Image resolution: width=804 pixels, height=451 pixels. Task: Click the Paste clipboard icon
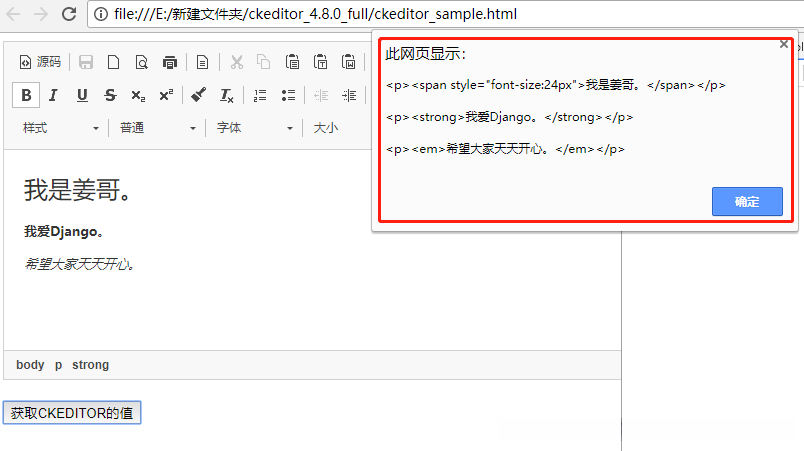click(x=292, y=62)
